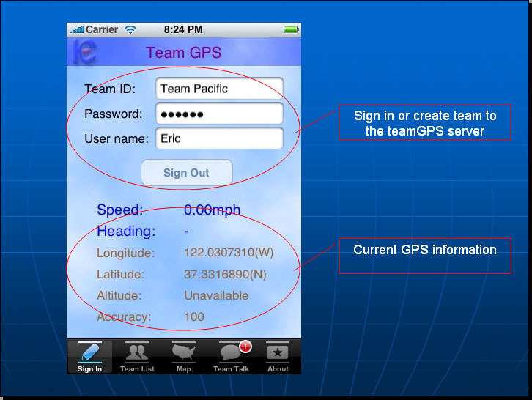The image size is (532, 400).
Task: Tap the Wi-Fi status icon
Action: click(x=130, y=29)
